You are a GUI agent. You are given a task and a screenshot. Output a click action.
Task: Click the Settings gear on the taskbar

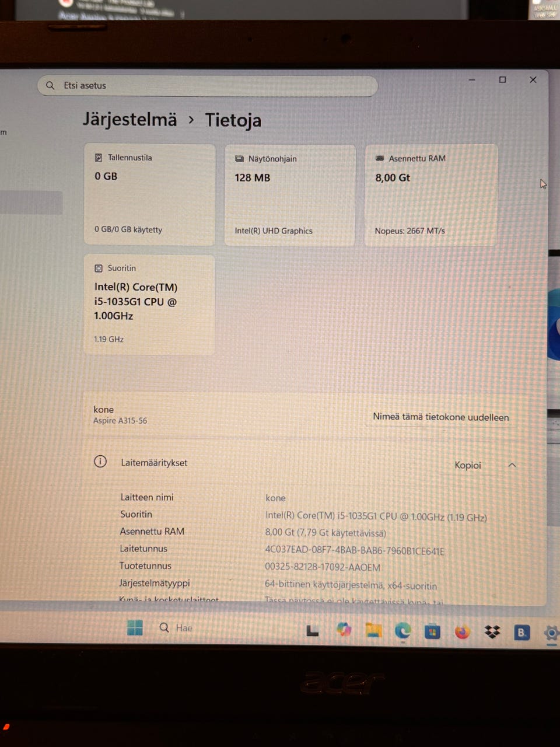tap(551, 633)
